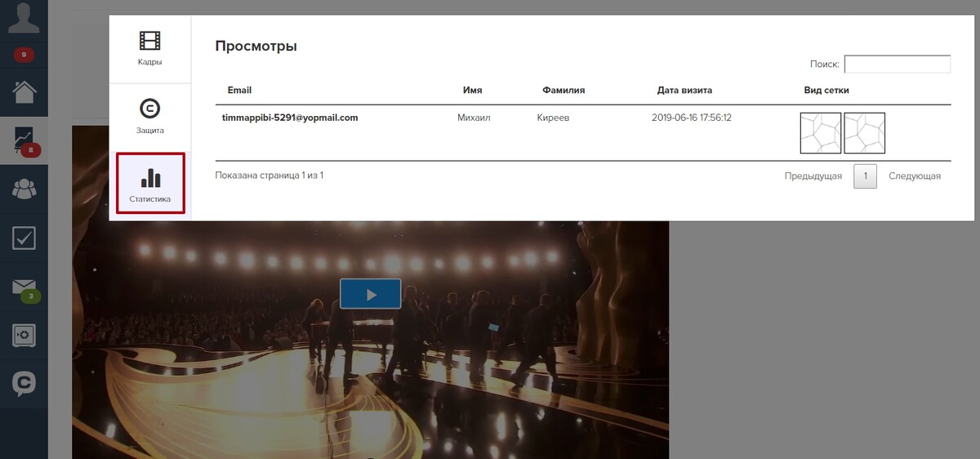Click visit date 2019-06-16 17:56:12
The image size is (980, 459).
click(692, 118)
